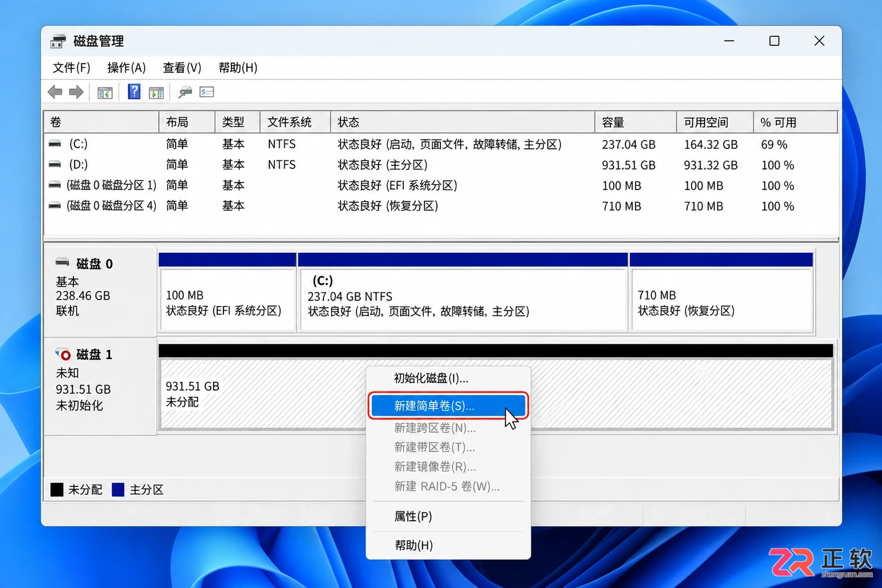882x588 pixels.
Task: Click the Forward arrow toolbar icon
Action: 76,92
